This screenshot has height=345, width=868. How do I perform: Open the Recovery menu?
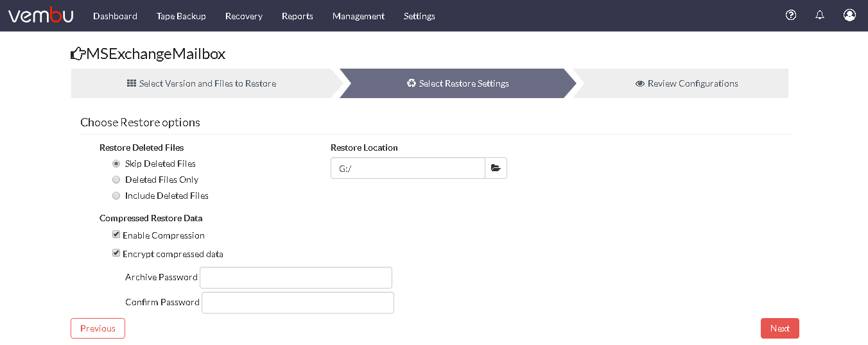point(244,16)
